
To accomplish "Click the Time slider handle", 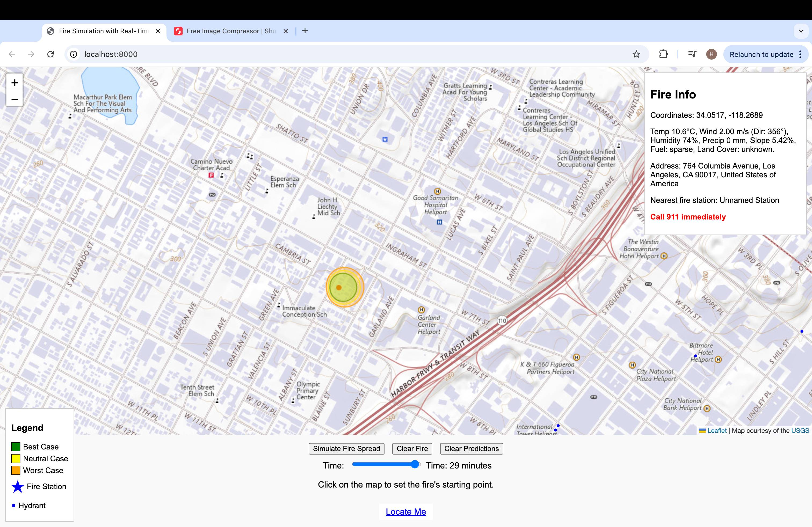I will click(x=415, y=464).
